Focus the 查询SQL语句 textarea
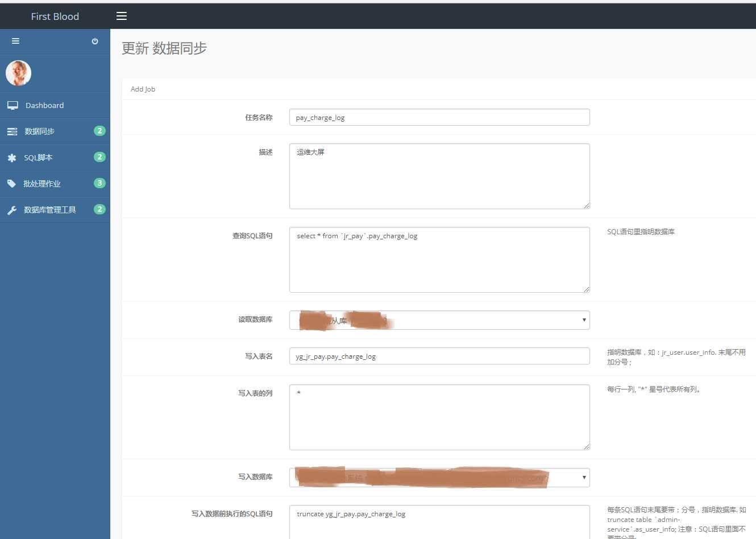756x539 pixels. tap(439, 260)
